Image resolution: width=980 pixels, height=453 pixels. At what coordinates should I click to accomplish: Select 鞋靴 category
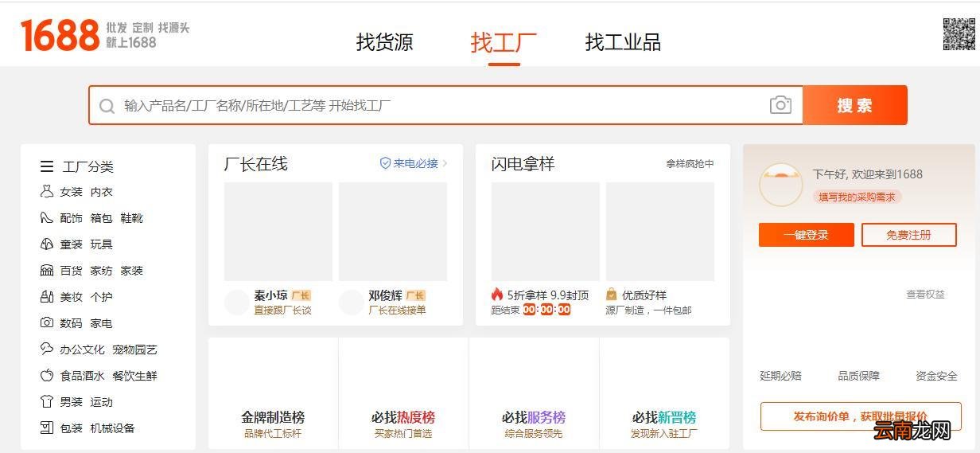pos(132,218)
